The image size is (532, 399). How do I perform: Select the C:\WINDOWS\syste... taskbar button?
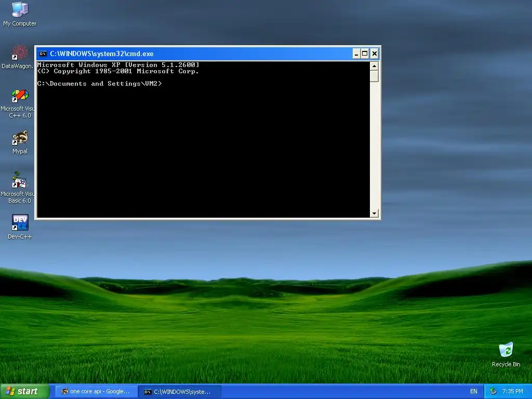180,392
